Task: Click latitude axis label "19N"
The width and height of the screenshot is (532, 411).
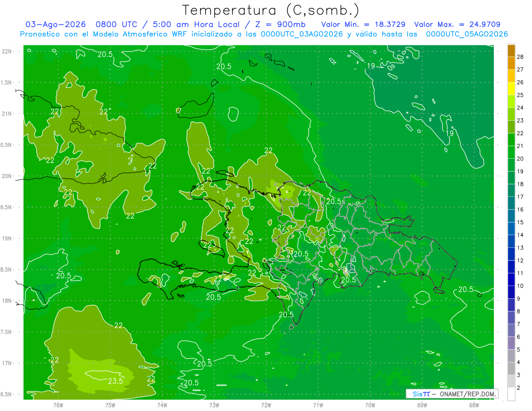Action: tap(7, 239)
